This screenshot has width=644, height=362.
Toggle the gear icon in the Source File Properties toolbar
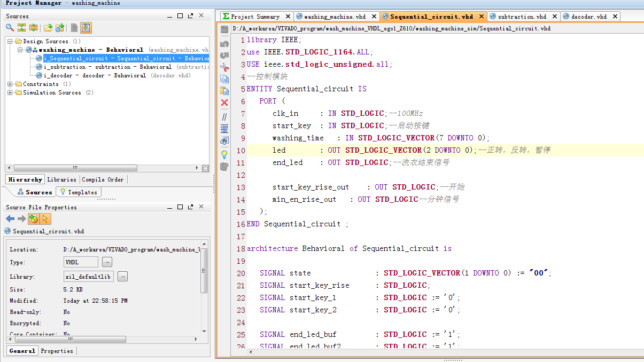(x=33, y=219)
